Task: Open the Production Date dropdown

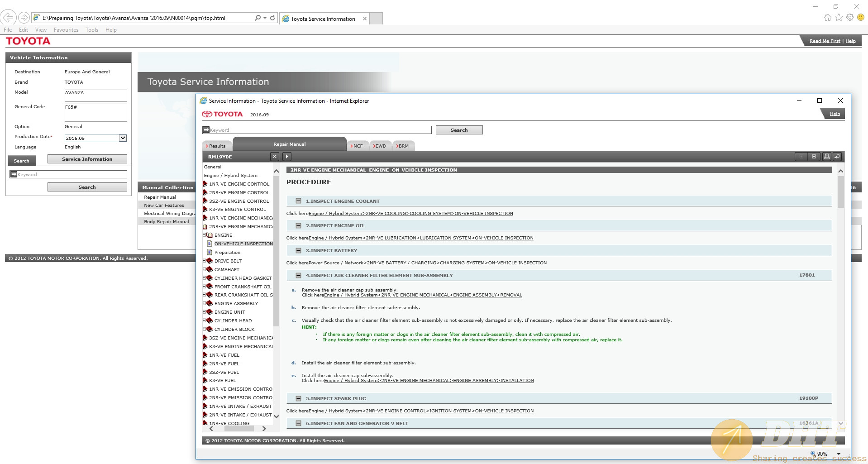Action: pyautogui.click(x=123, y=138)
